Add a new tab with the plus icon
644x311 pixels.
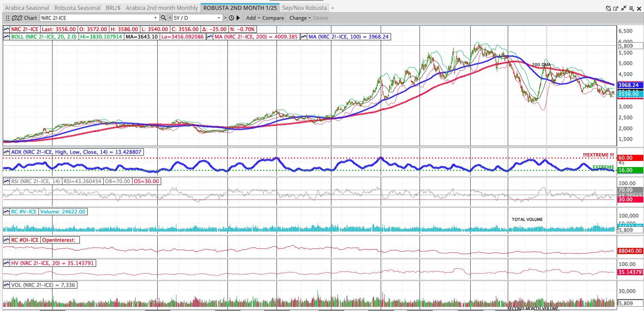[332, 8]
